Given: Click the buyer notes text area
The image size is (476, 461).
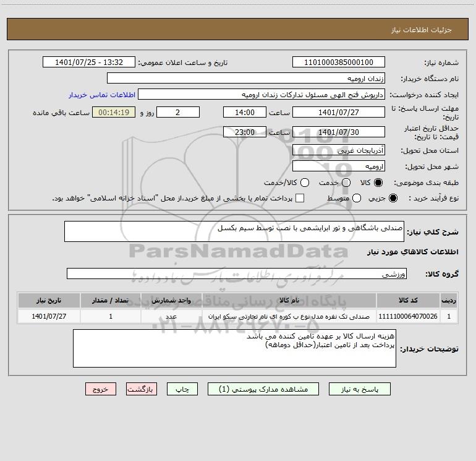Looking at the screenshot, I should pos(234,348).
